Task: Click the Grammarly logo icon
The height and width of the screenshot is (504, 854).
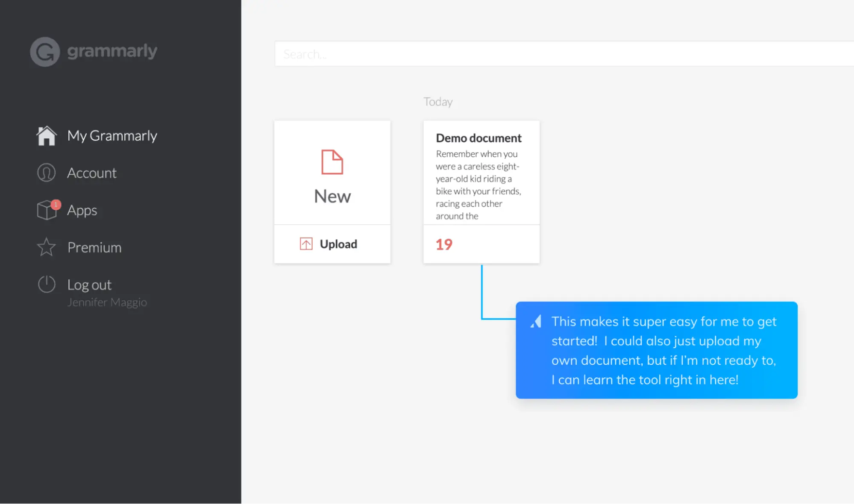Action: pyautogui.click(x=44, y=51)
